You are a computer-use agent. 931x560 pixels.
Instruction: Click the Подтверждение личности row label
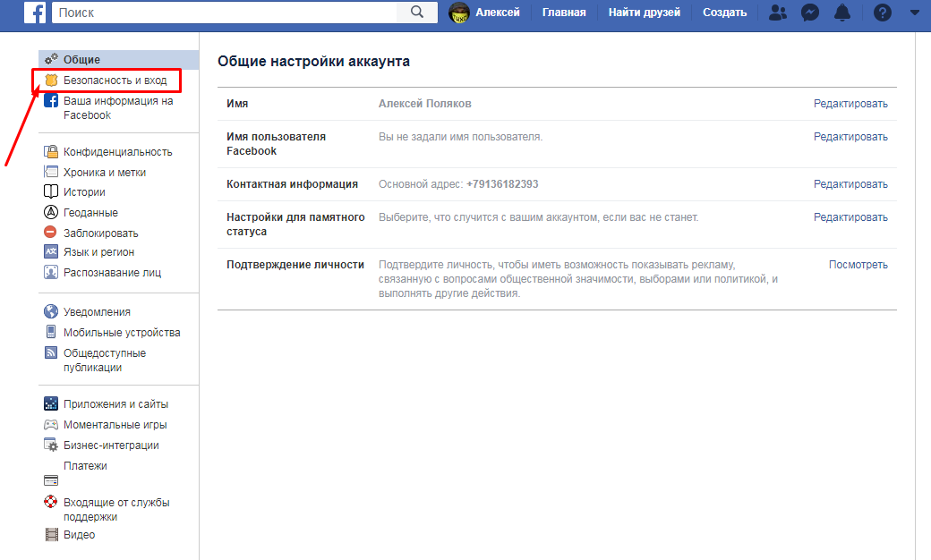(295, 265)
